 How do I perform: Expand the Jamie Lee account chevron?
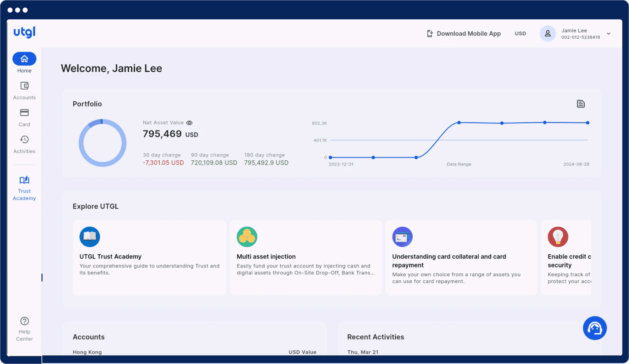[609, 34]
